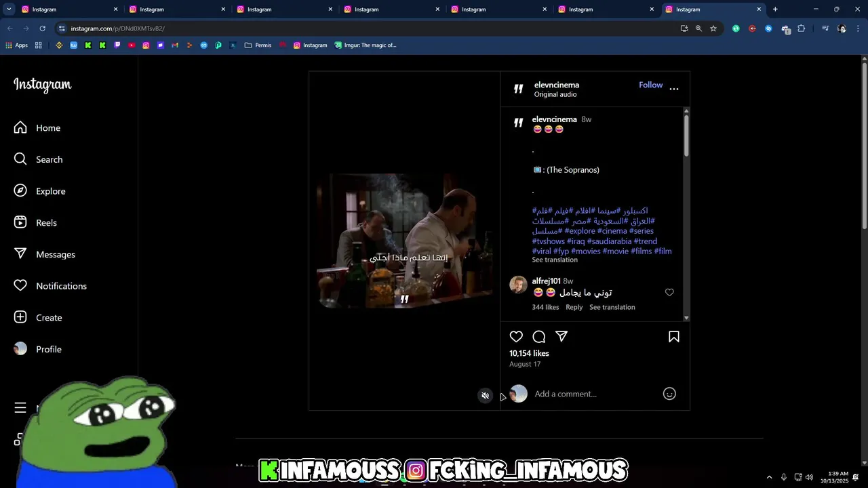
Task: Open the Gmail bookmark icon
Action: pos(175,45)
